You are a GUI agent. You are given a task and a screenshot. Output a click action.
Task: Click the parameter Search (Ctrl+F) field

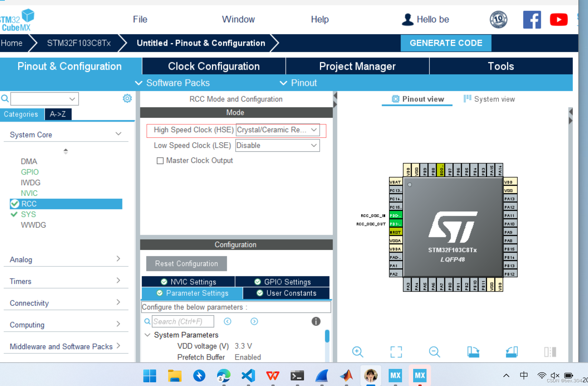click(183, 321)
